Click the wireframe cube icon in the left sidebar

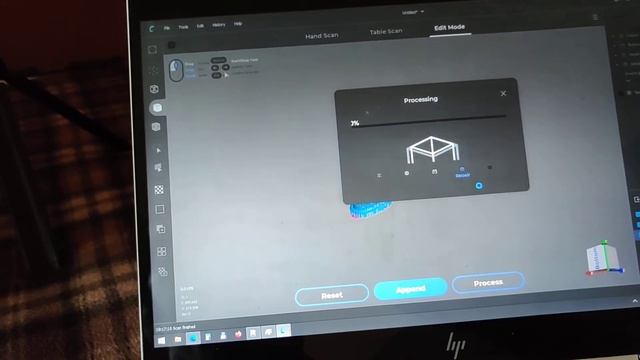154,89
